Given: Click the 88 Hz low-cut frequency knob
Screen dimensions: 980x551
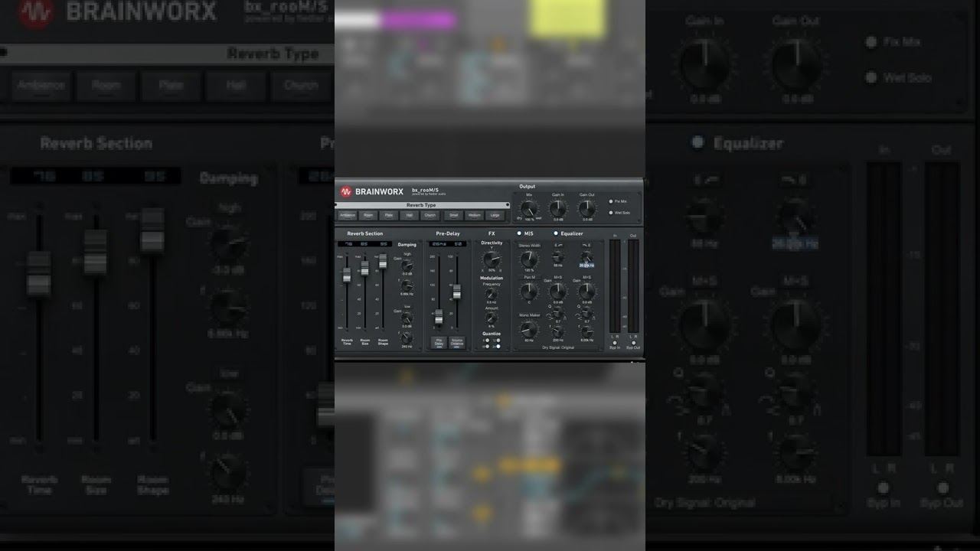Looking at the screenshot, I should 558,257.
